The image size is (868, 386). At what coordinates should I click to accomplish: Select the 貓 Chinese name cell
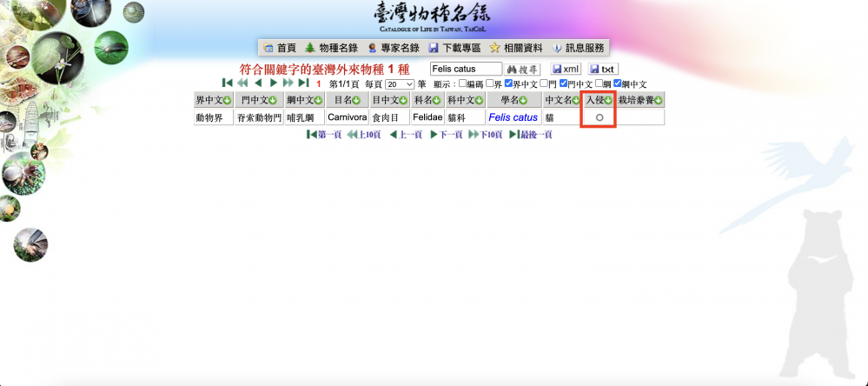562,117
